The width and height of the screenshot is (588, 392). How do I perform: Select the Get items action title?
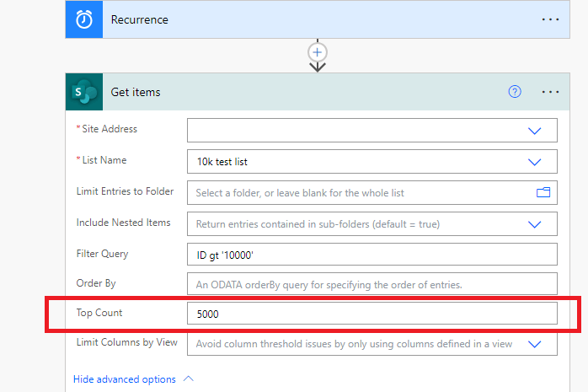tap(136, 92)
